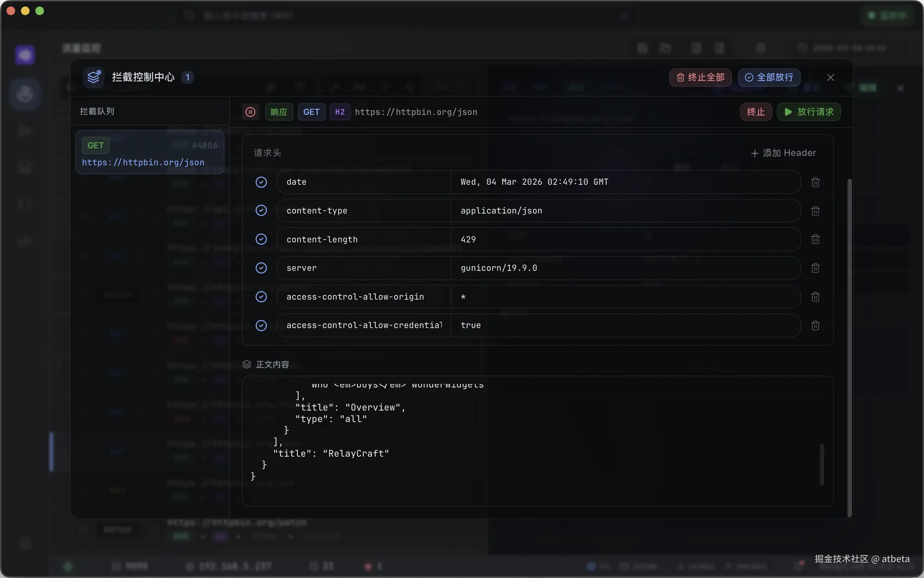The image size is (924, 578).
Task: Click the body content editor scrollbar
Action: point(822,464)
